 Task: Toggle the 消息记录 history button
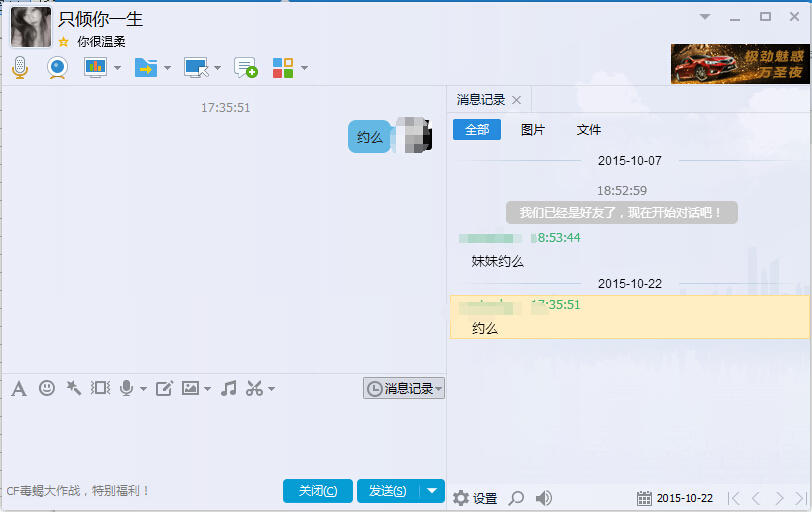(404, 388)
